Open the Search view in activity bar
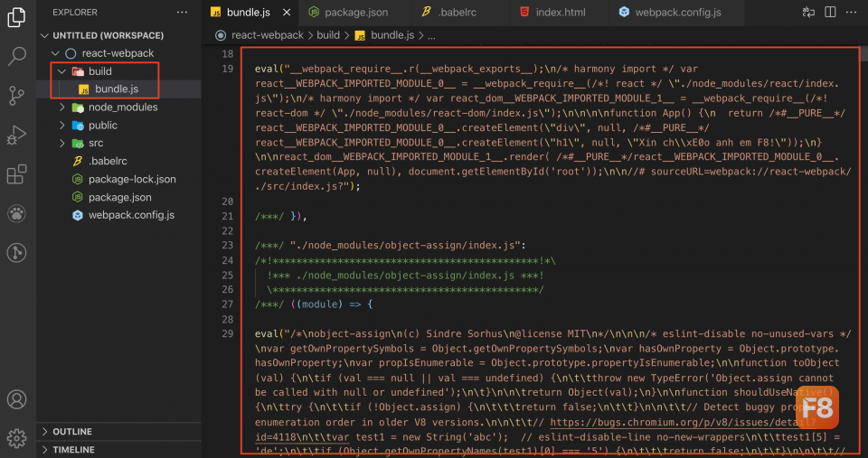Image resolution: width=868 pixels, height=458 pixels. pyautogui.click(x=16, y=56)
